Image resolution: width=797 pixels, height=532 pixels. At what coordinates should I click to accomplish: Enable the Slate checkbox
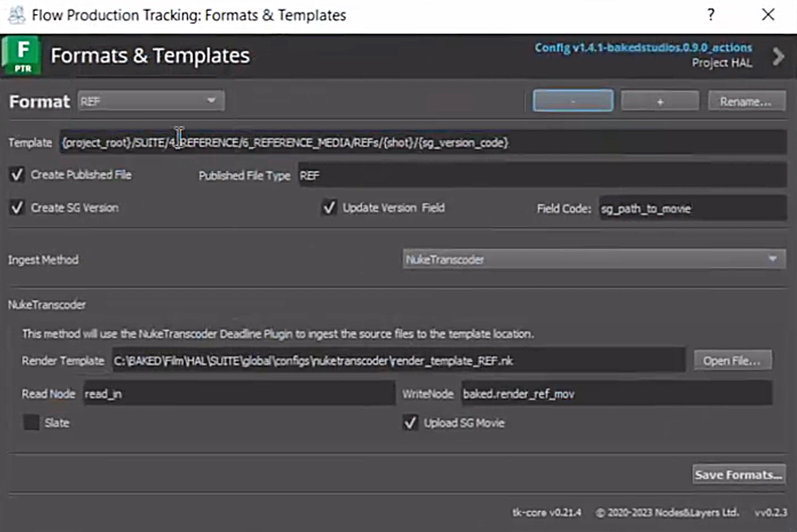[x=31, y=423]
